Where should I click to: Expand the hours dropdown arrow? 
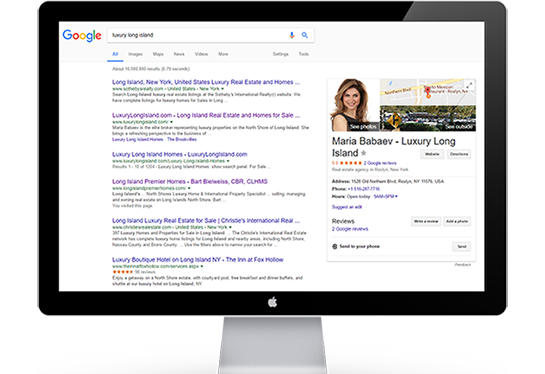(397, 196)
